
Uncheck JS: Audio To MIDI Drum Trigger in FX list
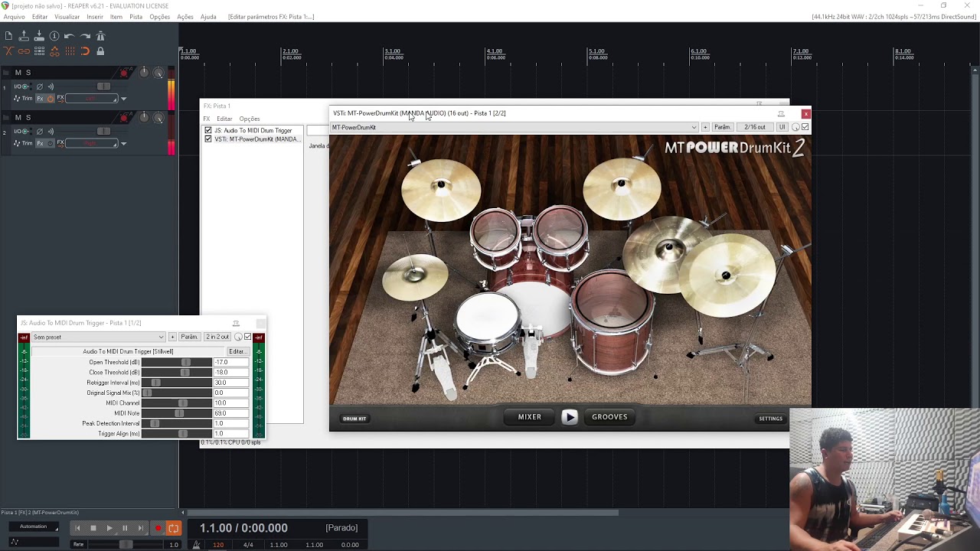coord(208,131)
